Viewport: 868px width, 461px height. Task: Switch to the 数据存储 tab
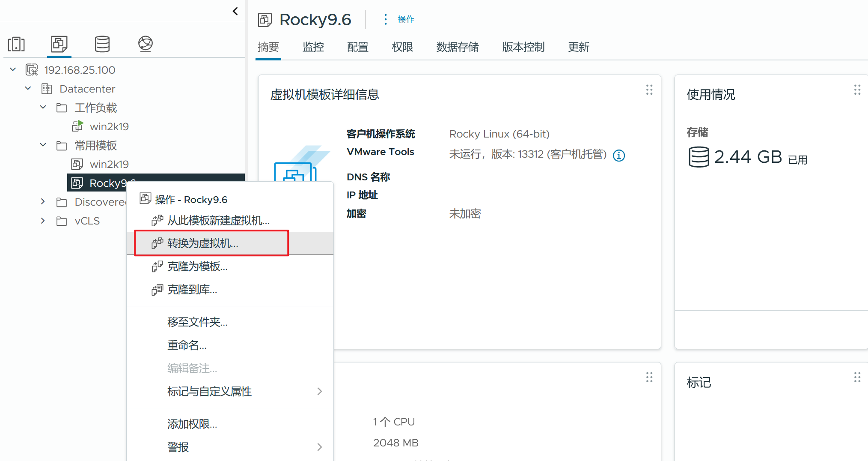coord(458,47)
